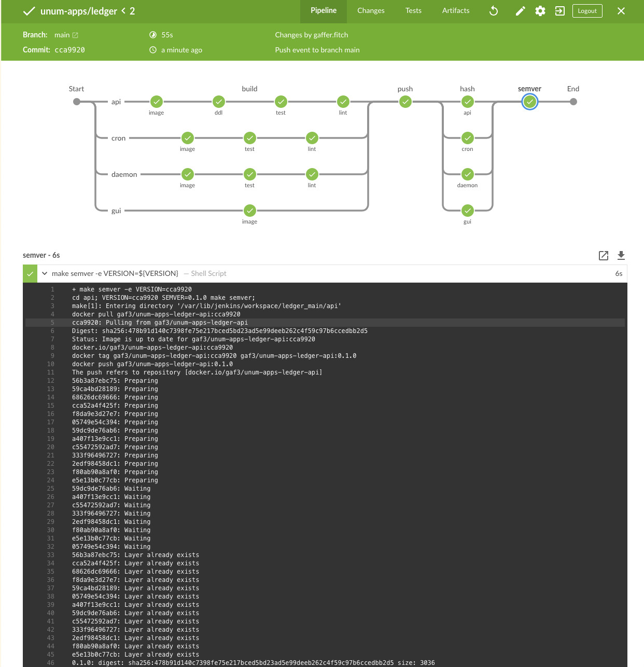Image resolution: width=644 pixels, height=667 pixels.
Task: Click the Logout button
Action: [587, 11]
